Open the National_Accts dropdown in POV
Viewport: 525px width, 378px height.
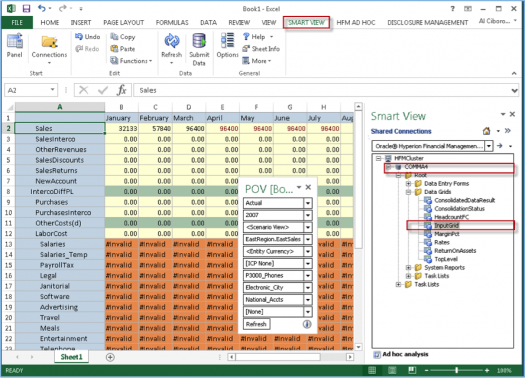coord(307,300)
